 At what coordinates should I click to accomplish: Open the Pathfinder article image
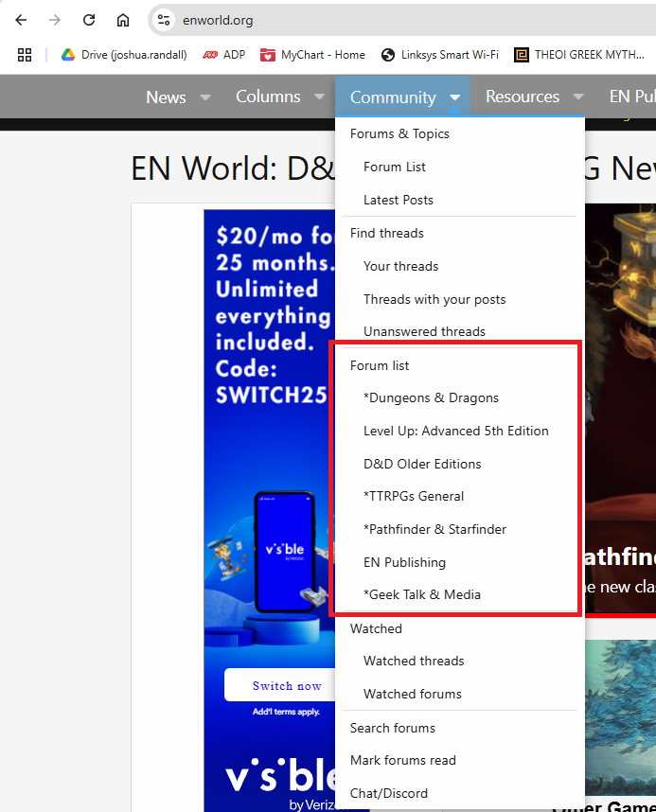(x=620, y=409)
